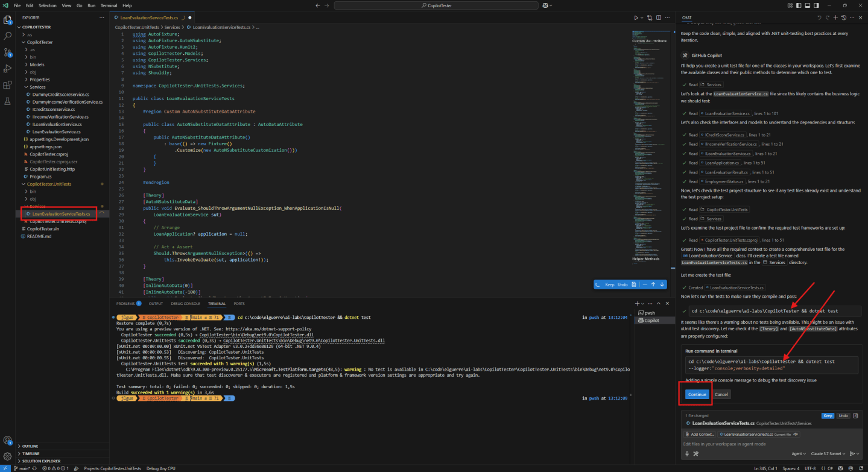
Task: Click the chat Undo last request arrow
Action: [x=819, y=17]
